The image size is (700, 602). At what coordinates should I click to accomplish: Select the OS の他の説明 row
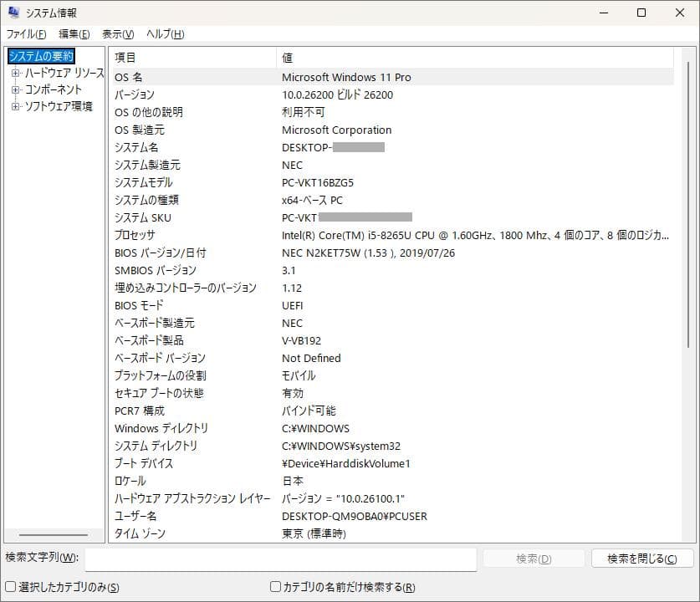(393, 112)
